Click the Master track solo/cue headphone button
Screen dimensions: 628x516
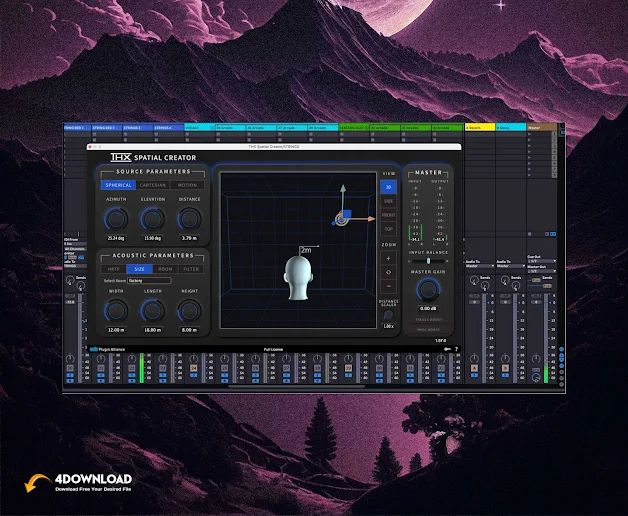[536, 377]
